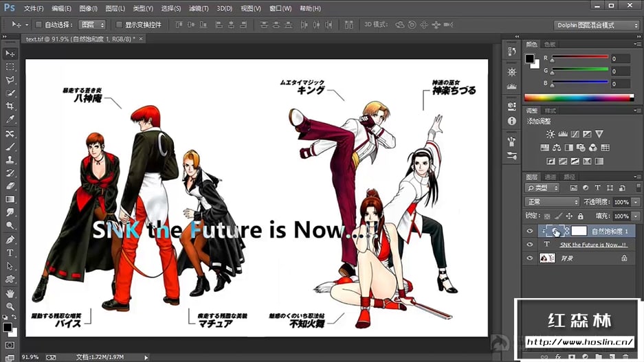Viewport: 644px width, 362px height.
Task: Open the 图像(I) menu
Action: (88, 8)
